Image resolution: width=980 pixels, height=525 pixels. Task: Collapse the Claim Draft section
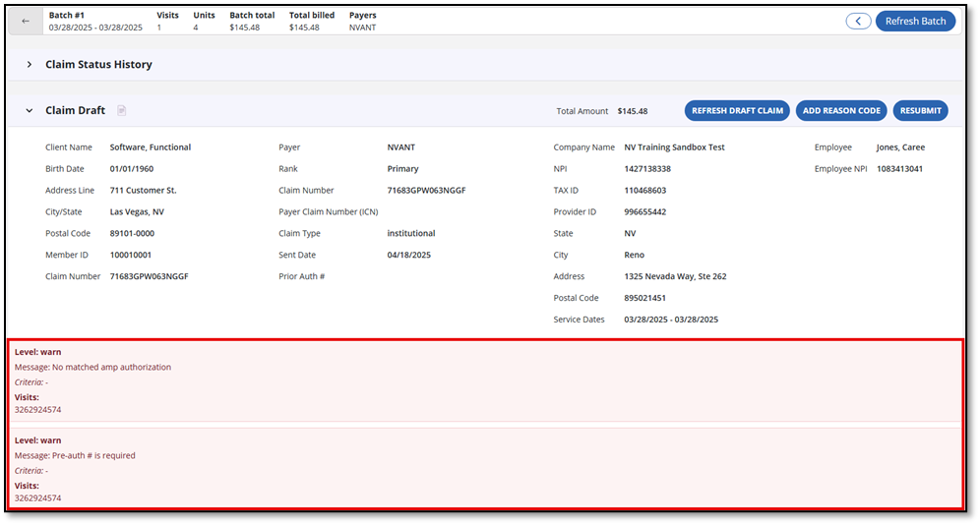click(30, 111)
